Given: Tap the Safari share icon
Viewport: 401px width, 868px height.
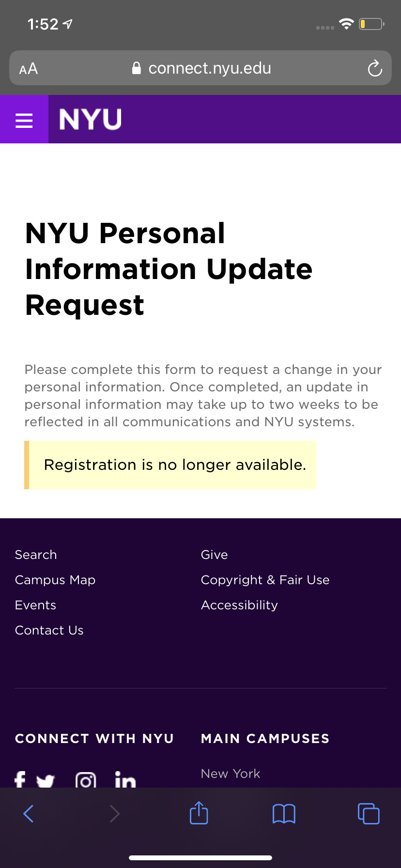Looking at the screenshot, I should [199, 813].
